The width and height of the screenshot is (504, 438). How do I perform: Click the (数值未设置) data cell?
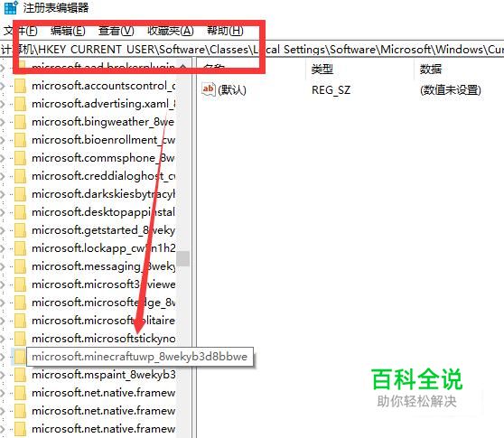(451, 90)
